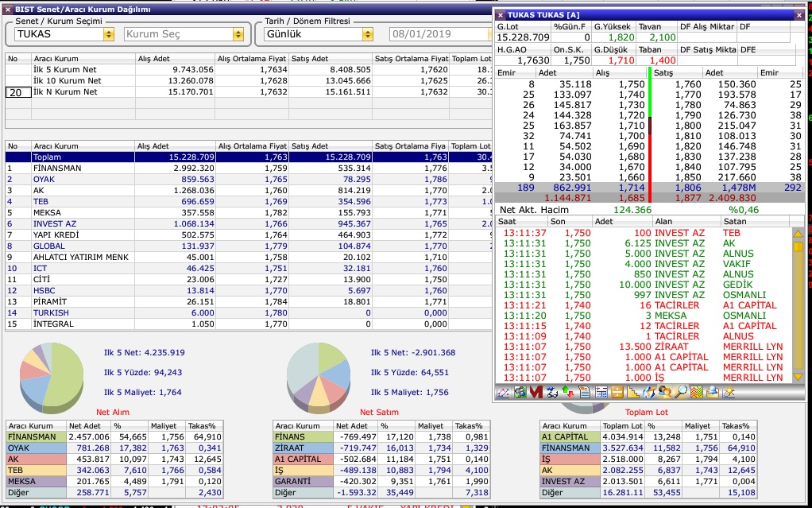Sort by Satış Adet column in broker table

pyautogui.click(x=331, y=146)
